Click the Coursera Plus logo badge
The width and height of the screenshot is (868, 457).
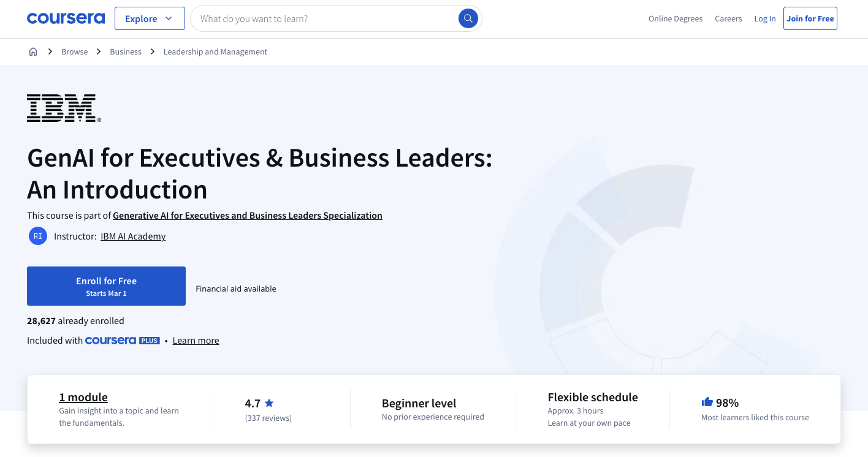[122, 340]
